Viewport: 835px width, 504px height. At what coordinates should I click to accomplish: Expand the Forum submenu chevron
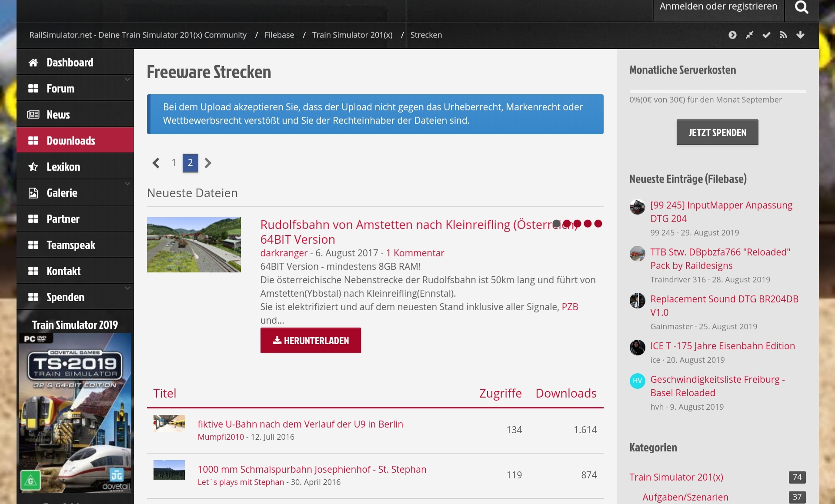point(127,80)
